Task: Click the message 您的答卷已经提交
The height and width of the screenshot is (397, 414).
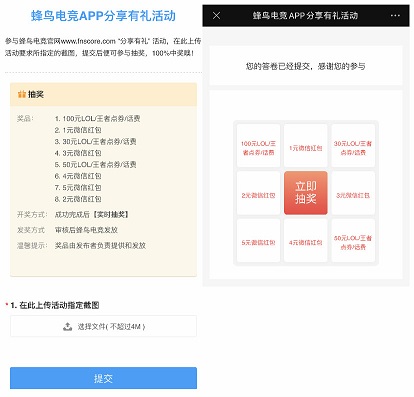Action: pyautogui.click(x=278, y=66)
